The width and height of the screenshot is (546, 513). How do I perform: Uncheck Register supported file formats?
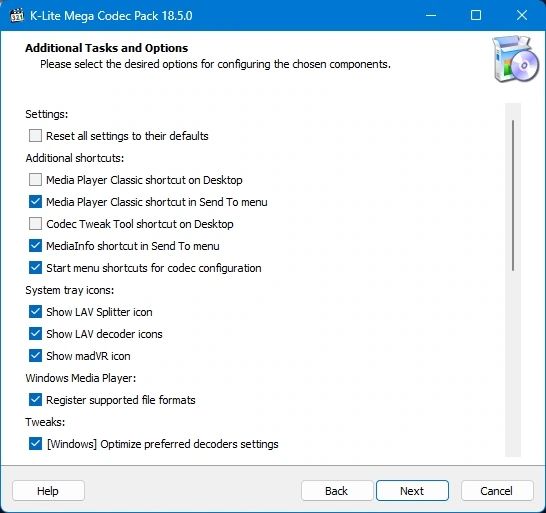point(35,400)
